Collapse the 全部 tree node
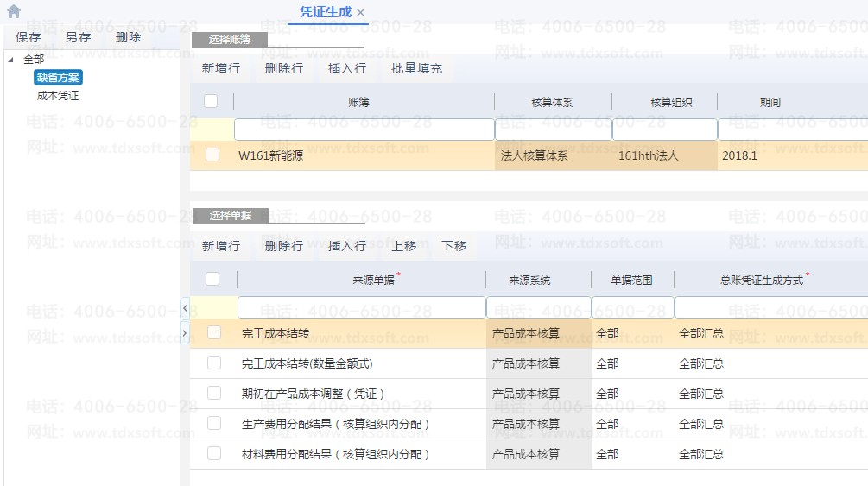868x486 pixels. coord(10,60)
